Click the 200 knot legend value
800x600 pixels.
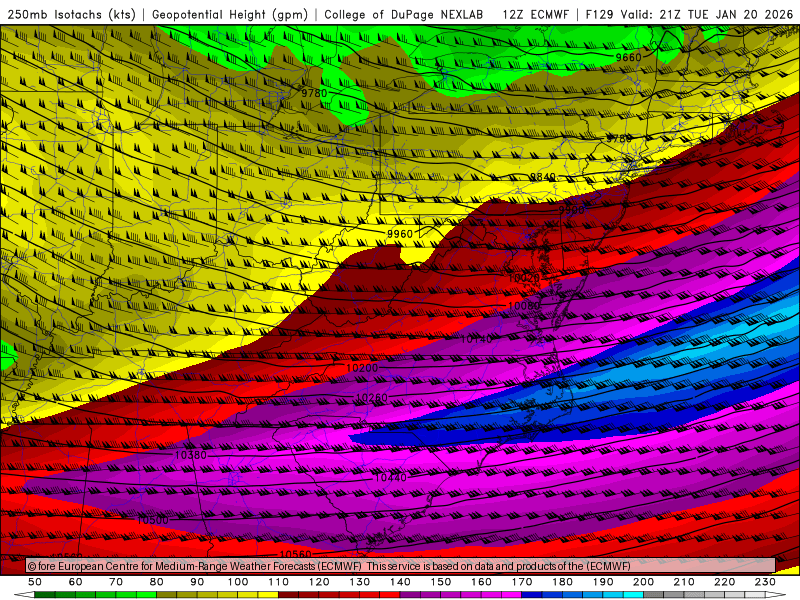point(643,582)
